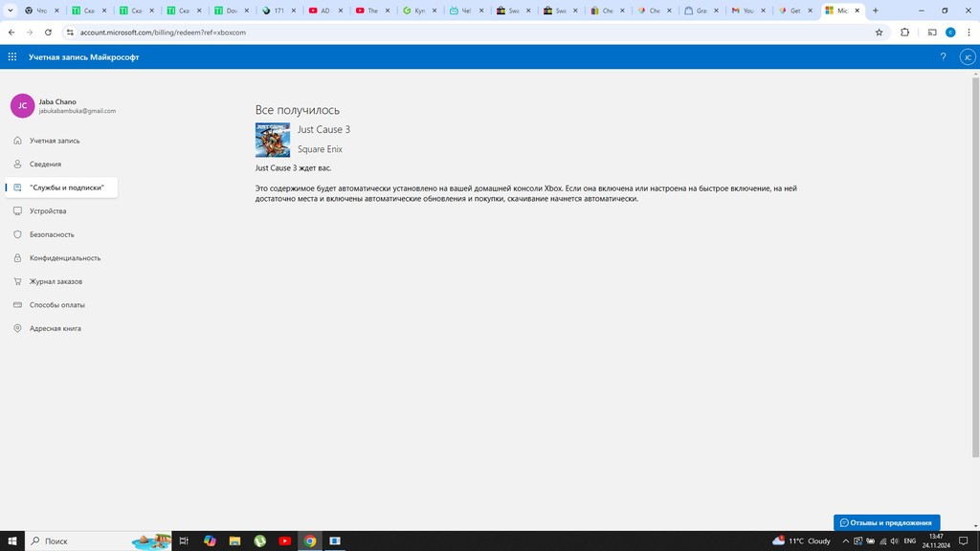Click the page vertical scrollbar

pyautogui.click(x=975, y=266)
